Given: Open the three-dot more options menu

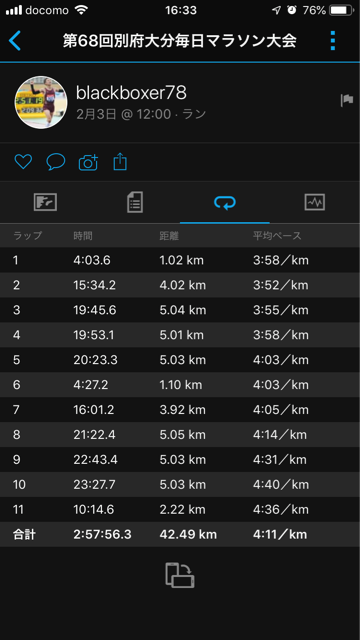Looking at the screenshot, I should 333,41.
